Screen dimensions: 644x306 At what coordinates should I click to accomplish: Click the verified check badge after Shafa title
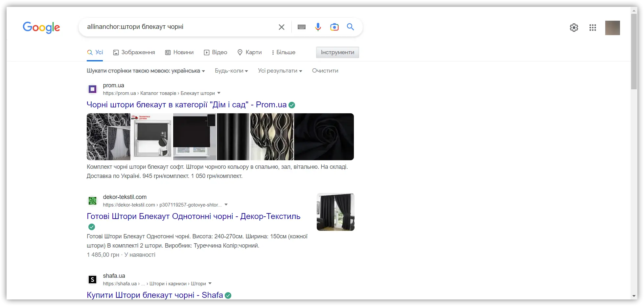click(228, 295)
